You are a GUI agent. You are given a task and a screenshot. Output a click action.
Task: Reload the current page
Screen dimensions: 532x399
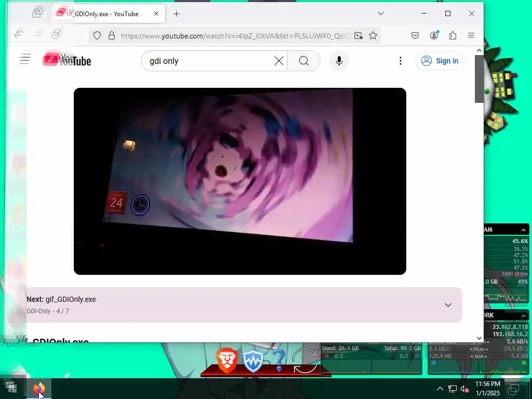click(x=56, y=35)
